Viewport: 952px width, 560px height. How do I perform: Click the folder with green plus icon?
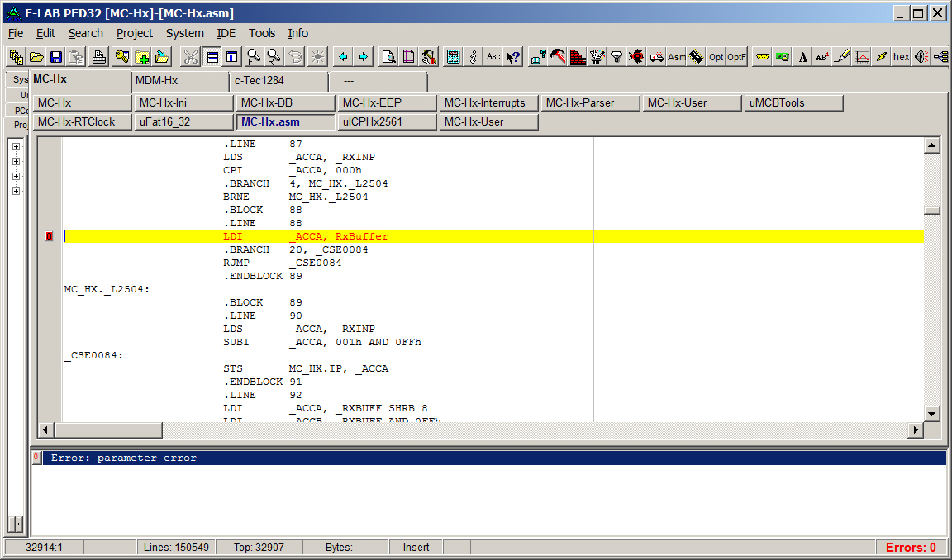point(142,57)
